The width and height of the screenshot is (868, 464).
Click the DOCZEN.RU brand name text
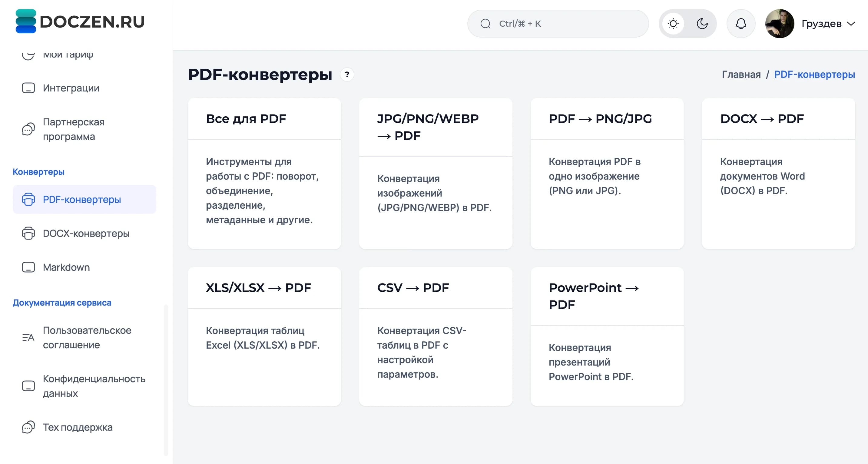point(92,22)
